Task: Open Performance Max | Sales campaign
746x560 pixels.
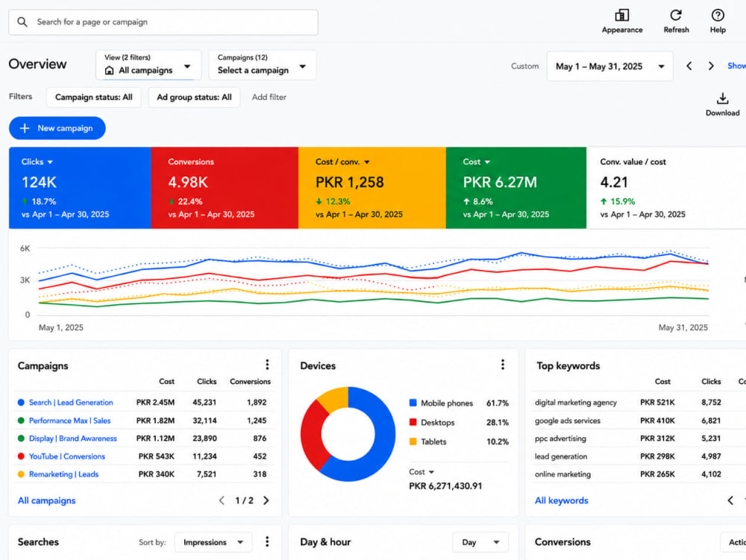Action: (69, 421)
